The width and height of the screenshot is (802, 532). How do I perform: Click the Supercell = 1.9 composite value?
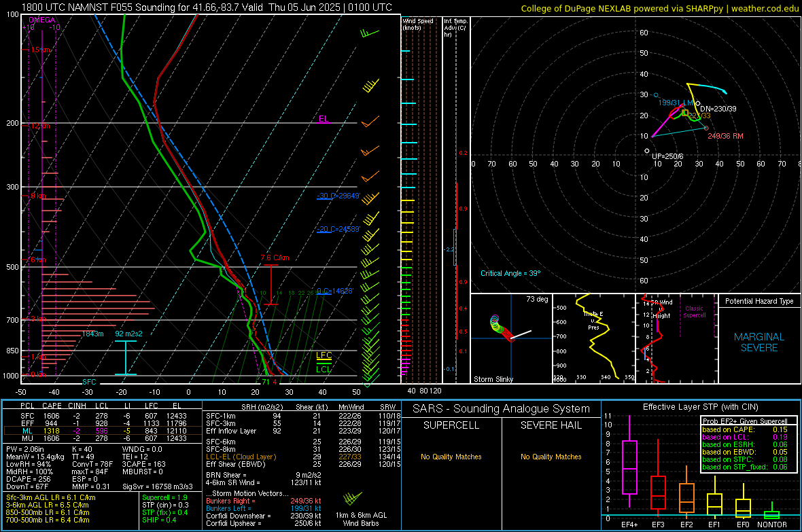point(164,497)
